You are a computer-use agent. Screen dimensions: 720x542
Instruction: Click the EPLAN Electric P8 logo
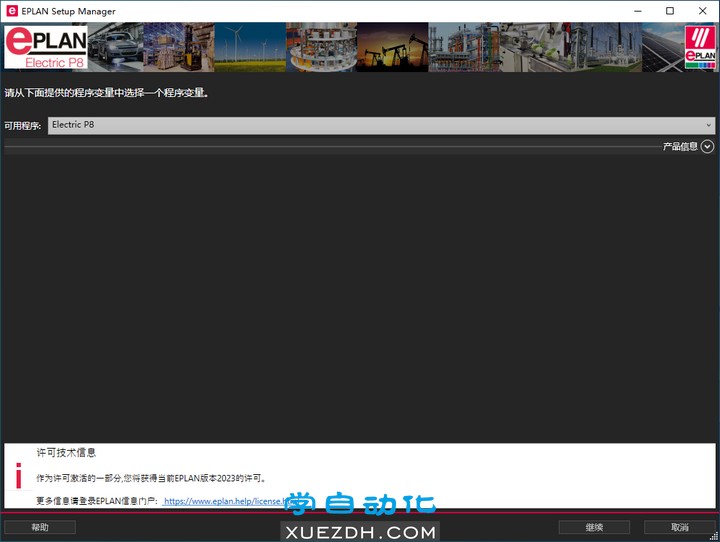46,47
